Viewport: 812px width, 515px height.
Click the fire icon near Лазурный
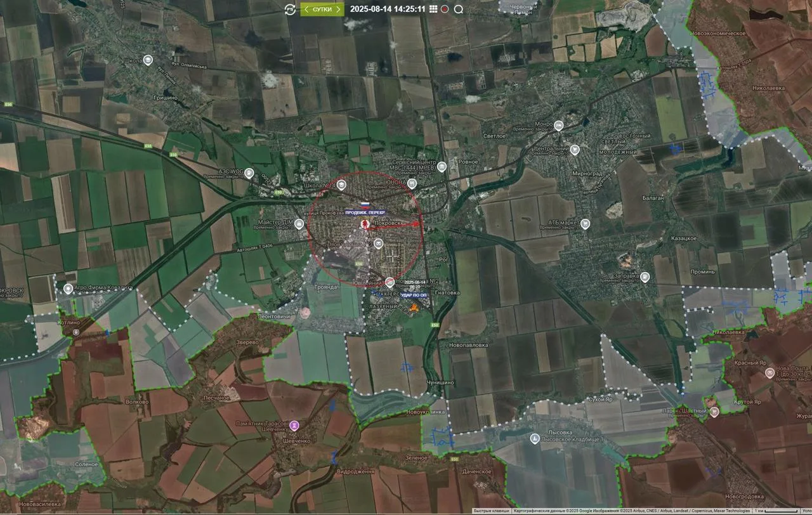(413, 307)
